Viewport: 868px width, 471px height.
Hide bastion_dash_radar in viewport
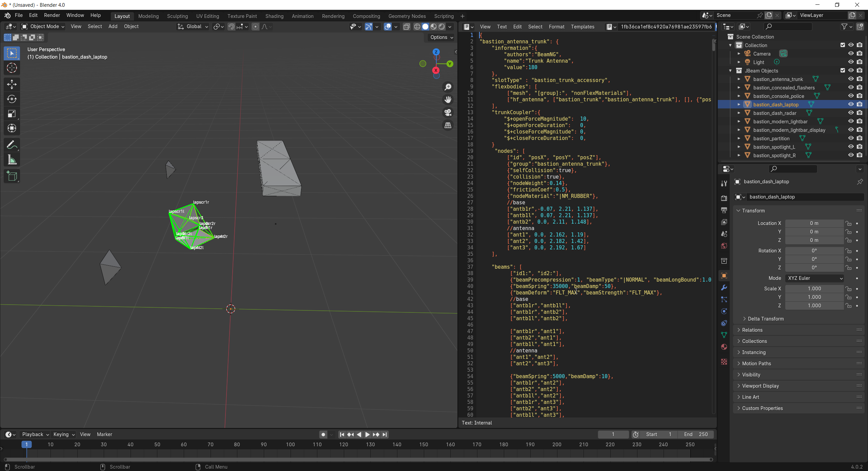click(x=851, y=113)
